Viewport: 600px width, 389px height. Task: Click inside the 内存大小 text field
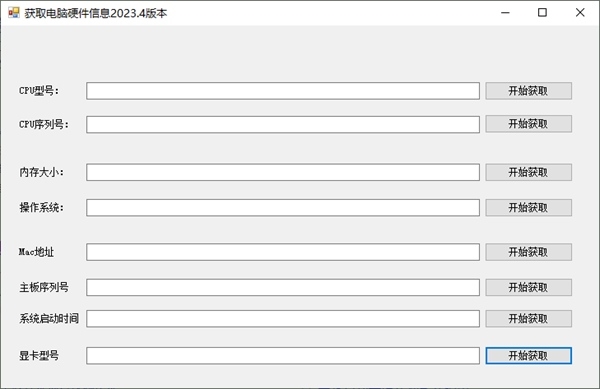click(283, 172)
